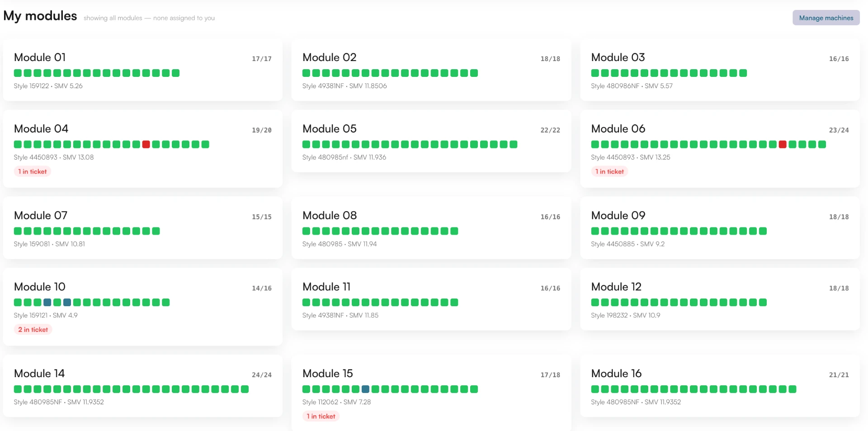Image resolution: width=868 pixels, height=431 pixels.
Task: Open the Module 07 card title
Action: pyautogui.click(x=41, y=216)
